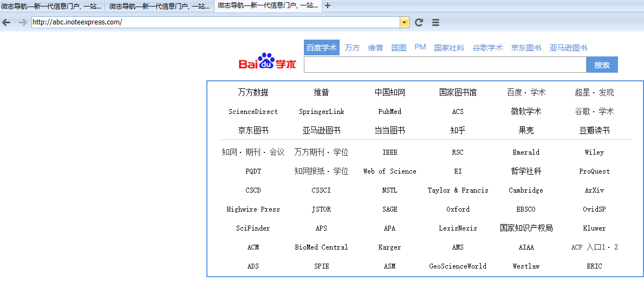
Task: Open the BioMed Central link
Action: point(322,247)
